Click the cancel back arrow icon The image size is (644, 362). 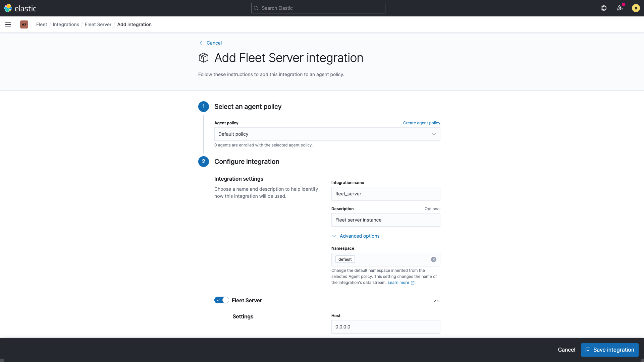201,43
